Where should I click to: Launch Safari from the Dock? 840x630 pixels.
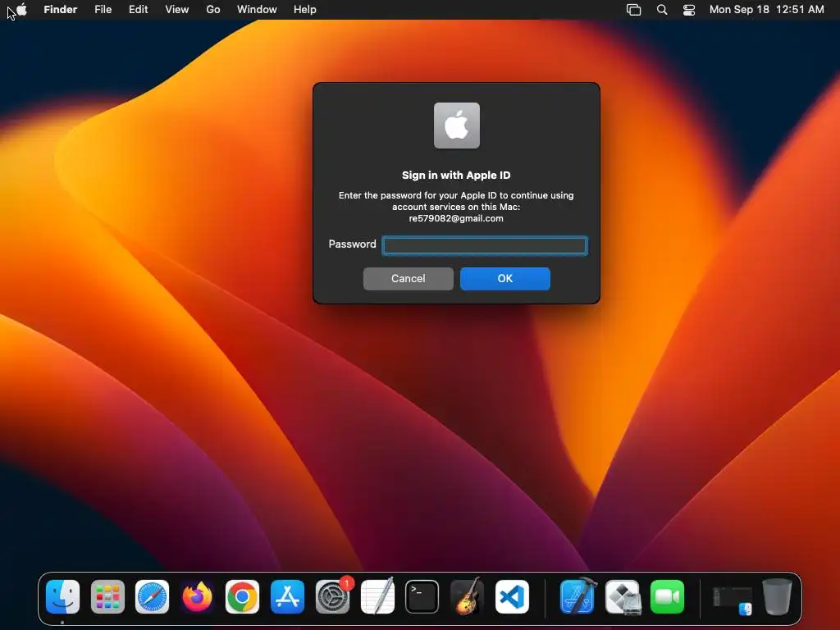(x=152, y=596)
